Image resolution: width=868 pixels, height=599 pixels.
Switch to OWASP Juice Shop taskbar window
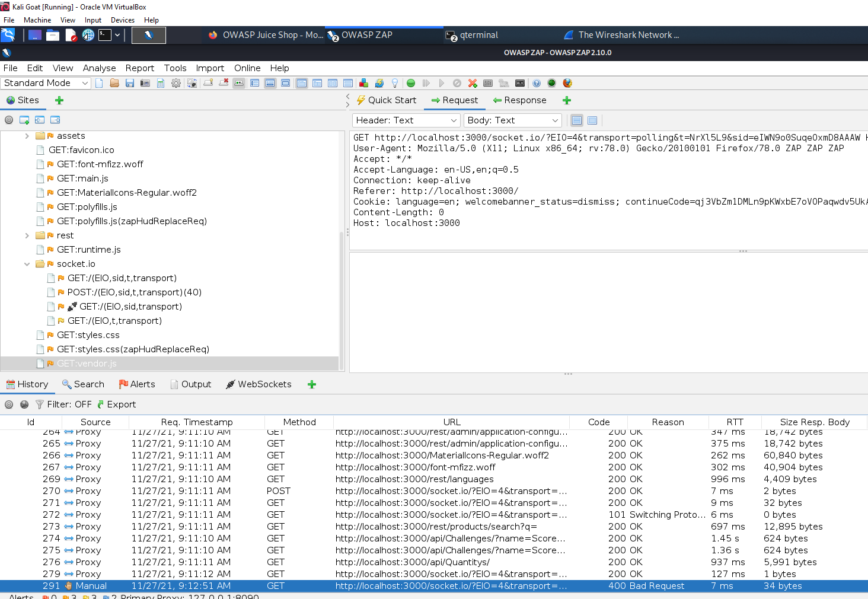266,35
